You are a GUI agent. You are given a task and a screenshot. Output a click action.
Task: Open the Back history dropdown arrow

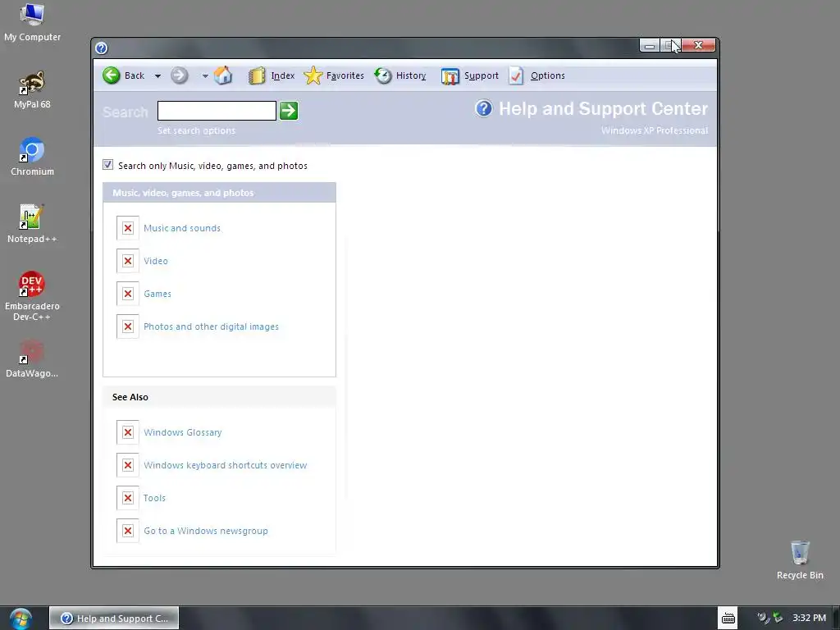click(x=157, y=76)
